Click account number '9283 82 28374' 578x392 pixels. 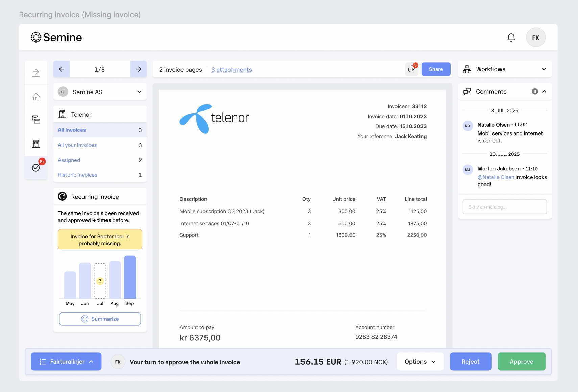[376, 337]
